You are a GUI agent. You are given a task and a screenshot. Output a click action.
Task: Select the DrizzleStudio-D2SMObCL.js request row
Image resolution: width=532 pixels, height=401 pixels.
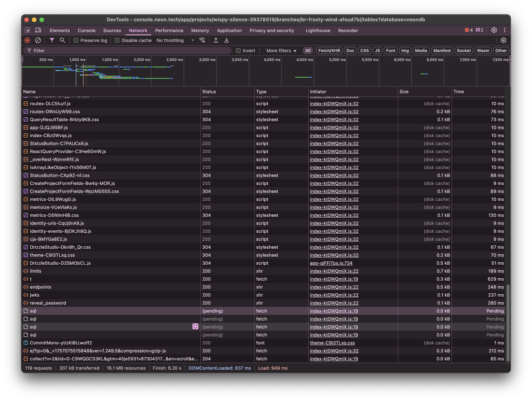point(263,263)
